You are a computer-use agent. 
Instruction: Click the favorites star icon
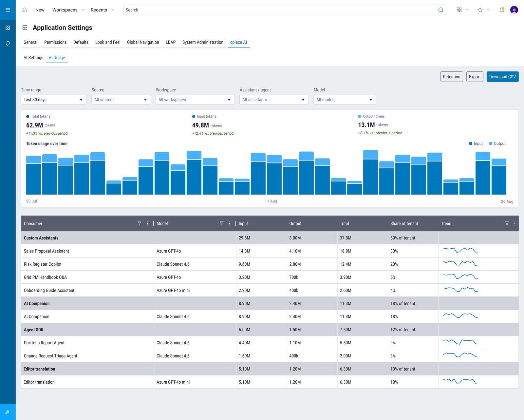[x=480, y=10]
